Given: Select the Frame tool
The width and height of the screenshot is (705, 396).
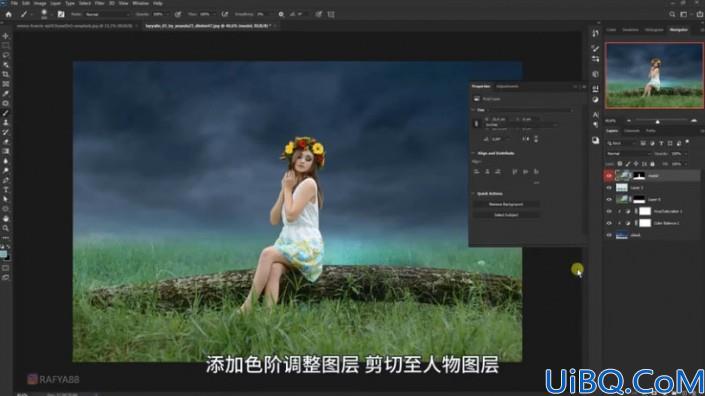Looking at the screenshot, I should 5,84.
